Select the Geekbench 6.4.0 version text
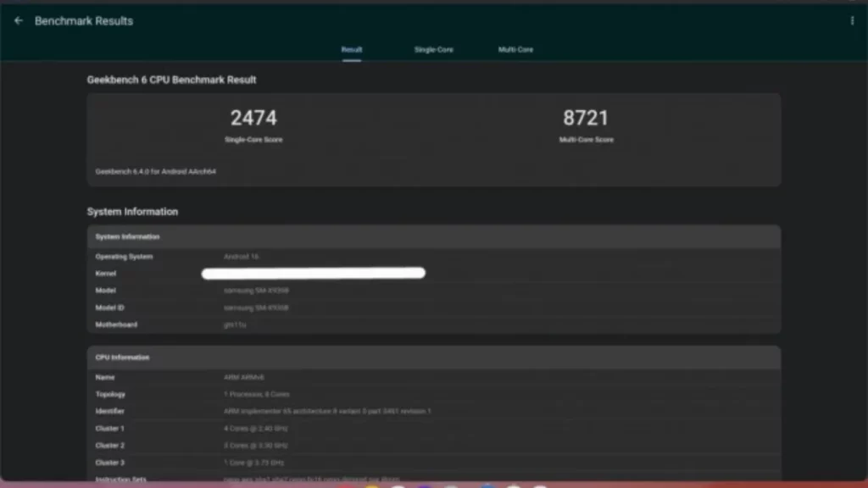The height and width of the screenshot is (488, 868). click(155, 170)
